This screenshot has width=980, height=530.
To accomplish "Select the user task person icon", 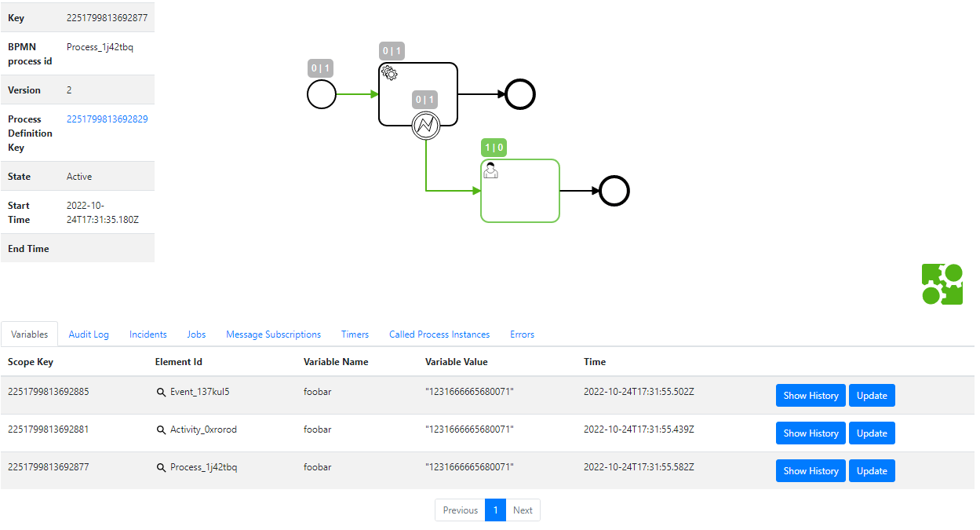I will coord(490,169).
